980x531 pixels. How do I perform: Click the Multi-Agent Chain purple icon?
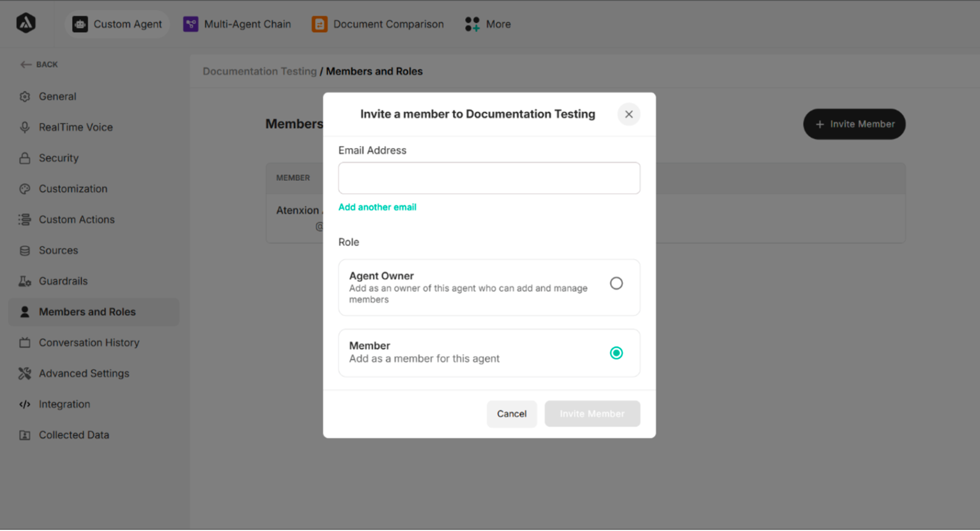(x=190, y=24)
